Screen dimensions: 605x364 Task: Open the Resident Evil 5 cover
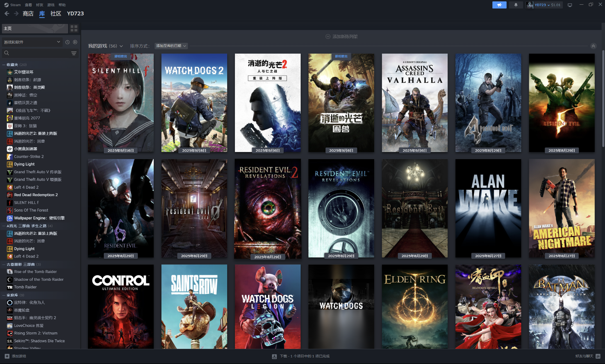pos(562,103)
